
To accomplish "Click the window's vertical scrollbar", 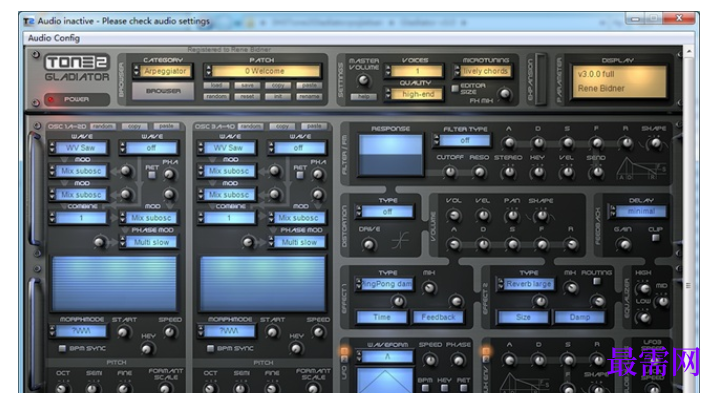I will point(688,219).
